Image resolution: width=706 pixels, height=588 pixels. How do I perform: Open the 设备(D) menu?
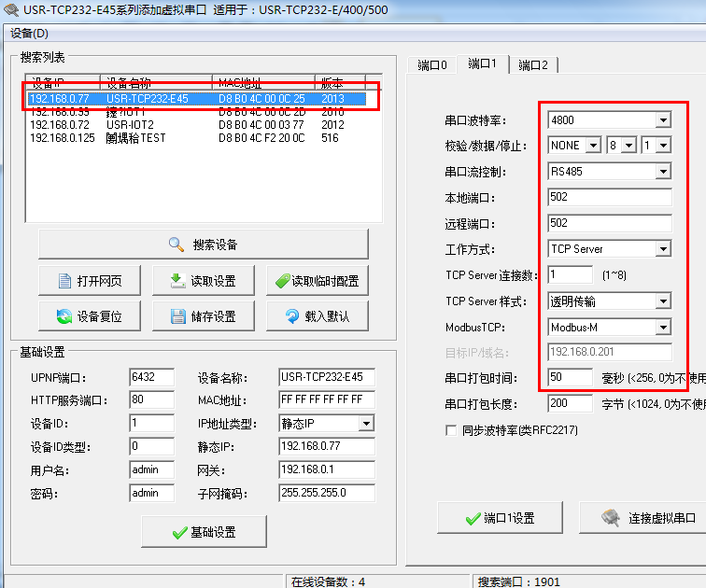point(29,34)
